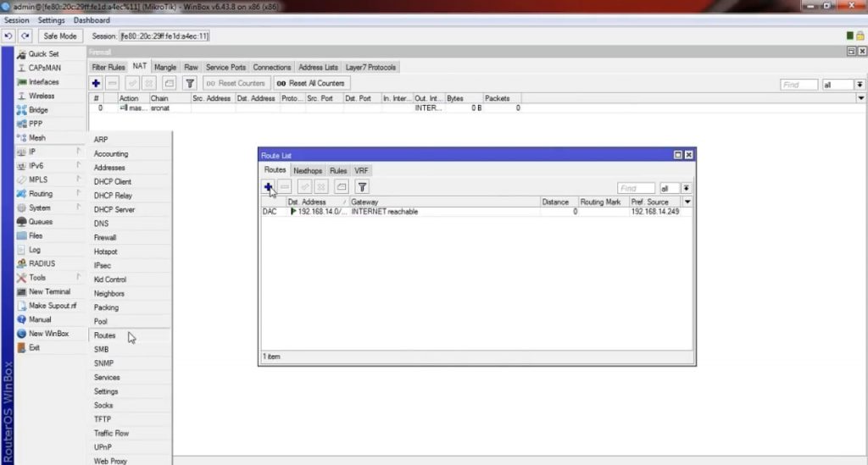Screen dimensions: 868x465
Task: Open the Dashboard menu
Action: [x=92, y=20]
